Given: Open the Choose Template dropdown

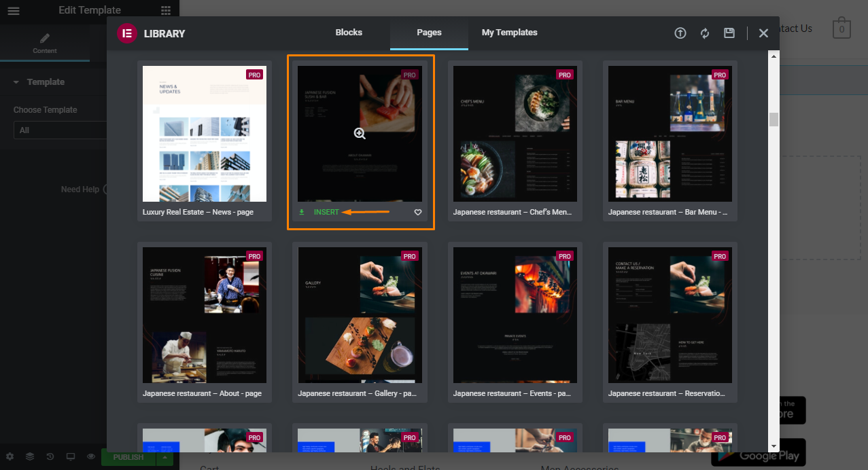Looking at the screenshot, I should point(60,130).
